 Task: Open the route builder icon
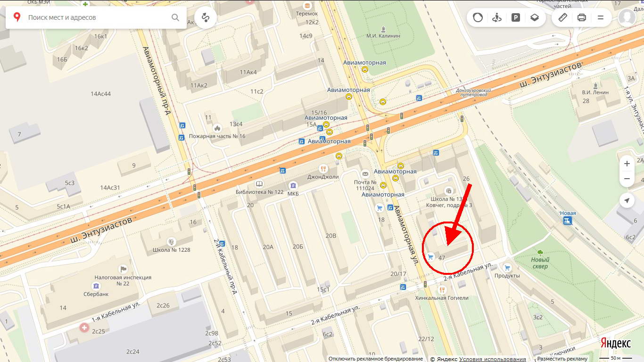(206, 17)
